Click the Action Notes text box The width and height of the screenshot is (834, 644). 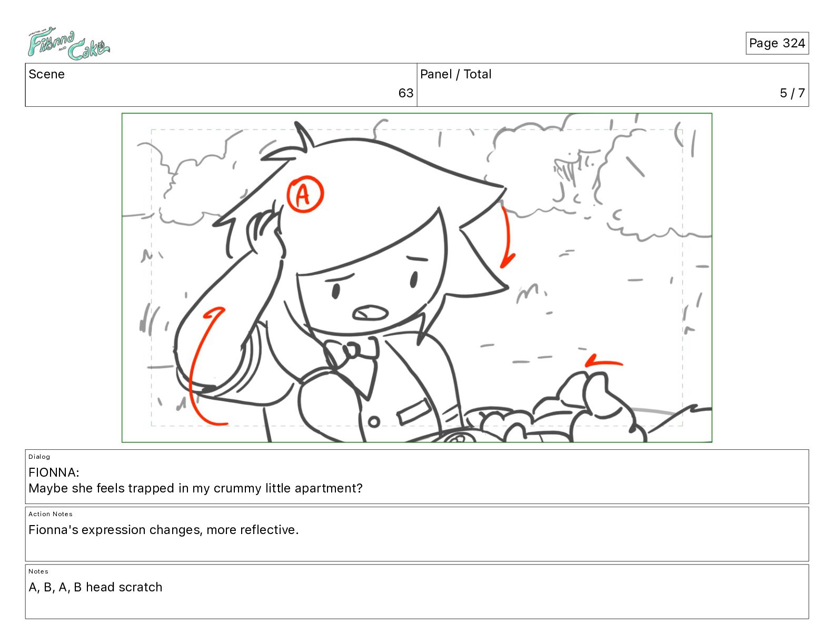pos(417,534)
